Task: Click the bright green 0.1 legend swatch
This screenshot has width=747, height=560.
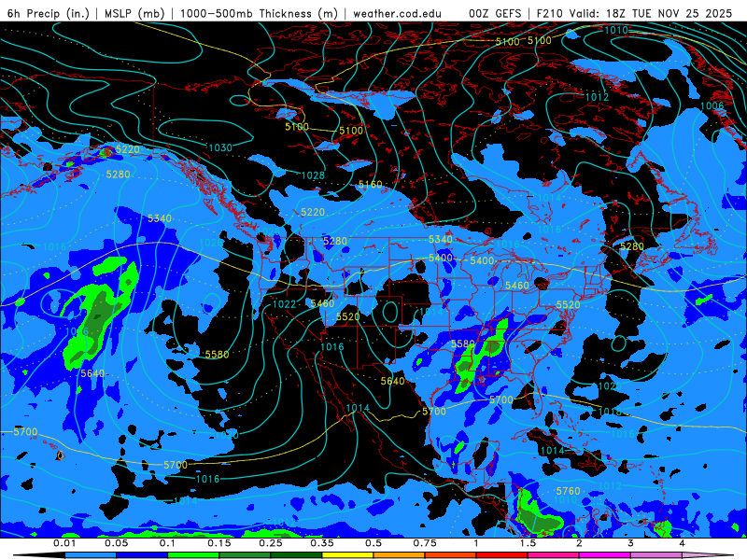Action: [193, 555]
